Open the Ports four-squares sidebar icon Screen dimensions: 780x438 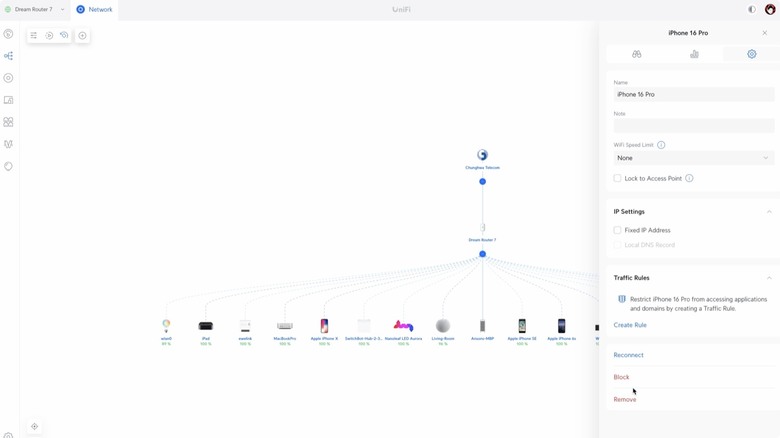click(x=8, y=122)
